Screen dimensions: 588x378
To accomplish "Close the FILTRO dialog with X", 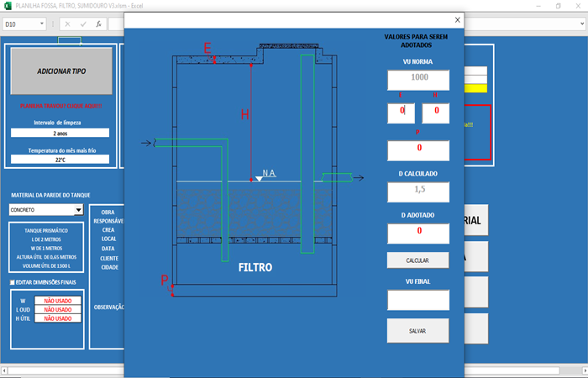I will pos(457,20).
